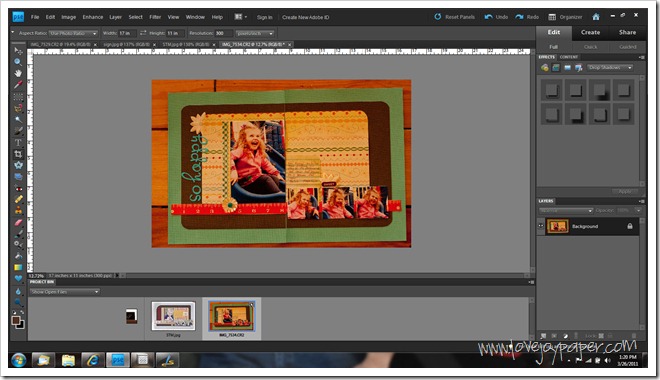This screenshot has height=380, width=660.
Task: Click the Sign In link
Action: click(x=264, y=17)
